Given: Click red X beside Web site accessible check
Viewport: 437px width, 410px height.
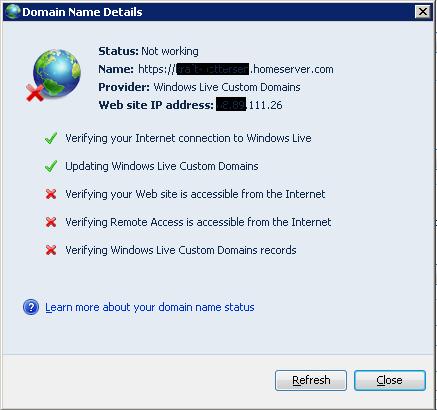Looking at the screenshot, I should click(x=51, y=194).
